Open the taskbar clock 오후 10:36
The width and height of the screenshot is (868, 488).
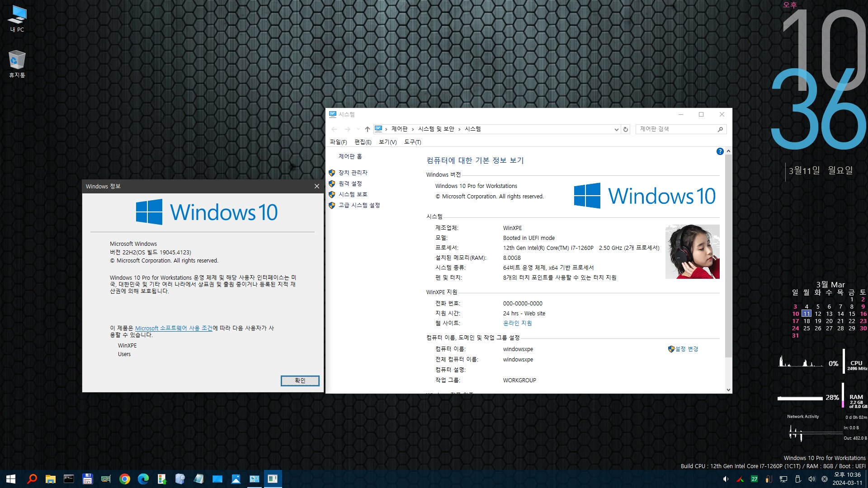[847, 479]
